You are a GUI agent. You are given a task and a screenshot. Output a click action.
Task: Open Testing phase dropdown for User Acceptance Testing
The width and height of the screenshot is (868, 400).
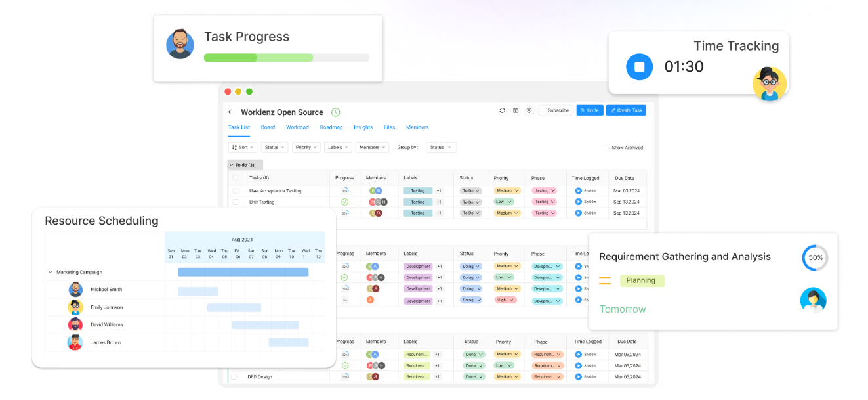click(x=544, y=191)
